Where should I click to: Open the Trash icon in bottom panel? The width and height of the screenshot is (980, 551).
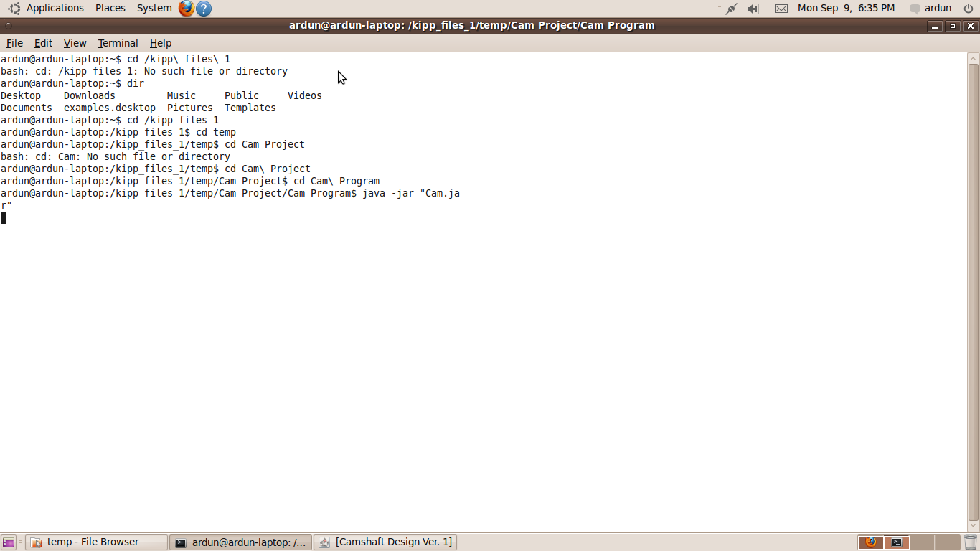click(971, 542)
